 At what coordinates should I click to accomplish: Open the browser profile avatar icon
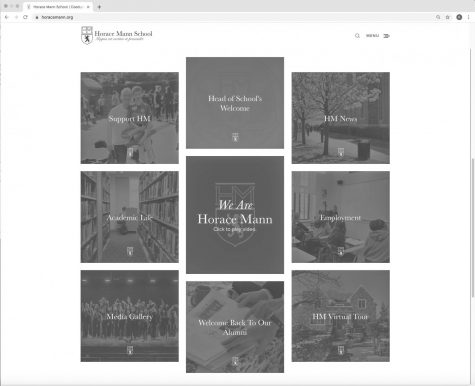459,17
